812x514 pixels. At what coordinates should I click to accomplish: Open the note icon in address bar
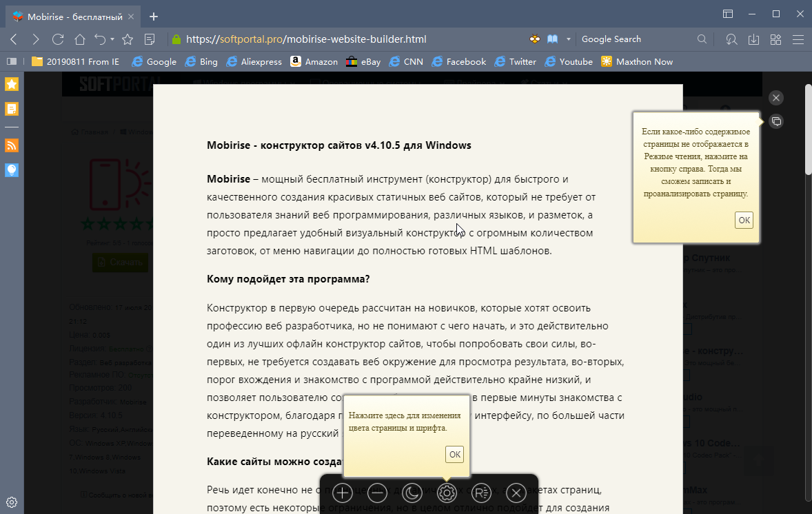(150, 39)
